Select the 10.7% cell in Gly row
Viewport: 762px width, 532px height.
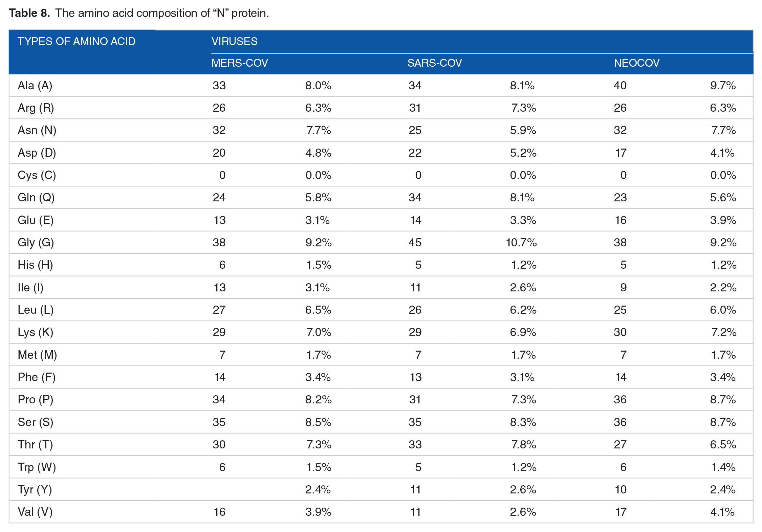(521, 242)
